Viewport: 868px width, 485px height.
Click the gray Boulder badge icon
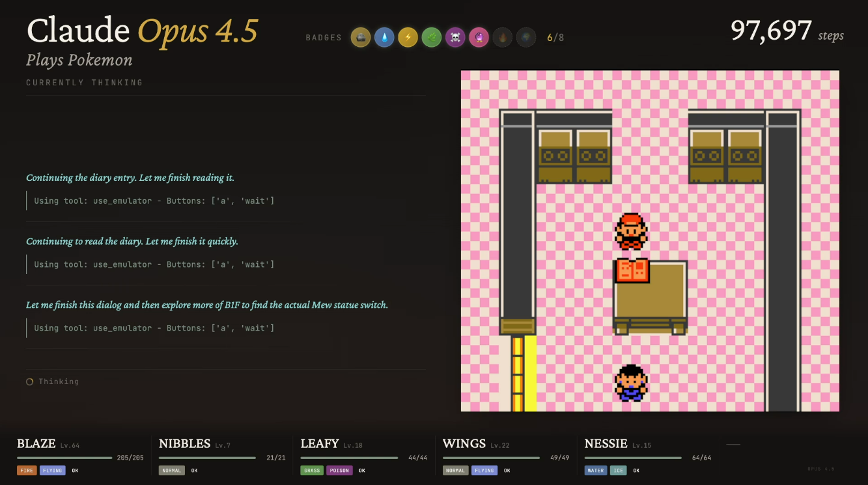[360, 38]
